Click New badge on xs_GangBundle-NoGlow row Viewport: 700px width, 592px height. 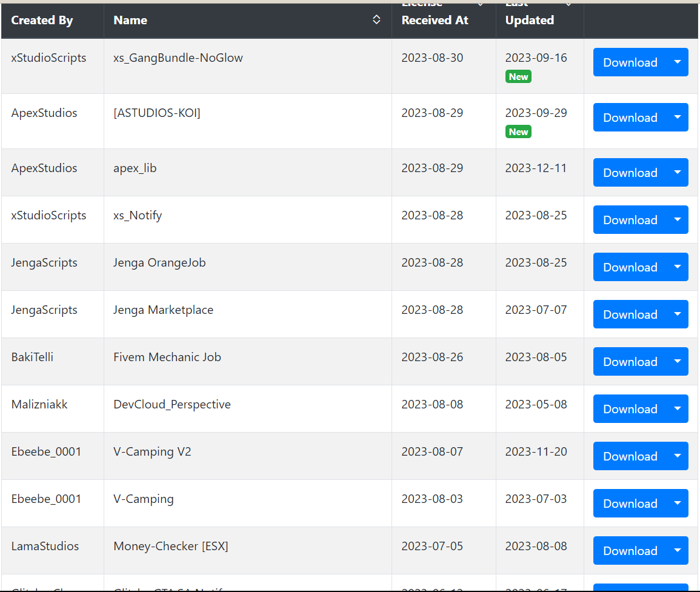(x=518, y=77)
